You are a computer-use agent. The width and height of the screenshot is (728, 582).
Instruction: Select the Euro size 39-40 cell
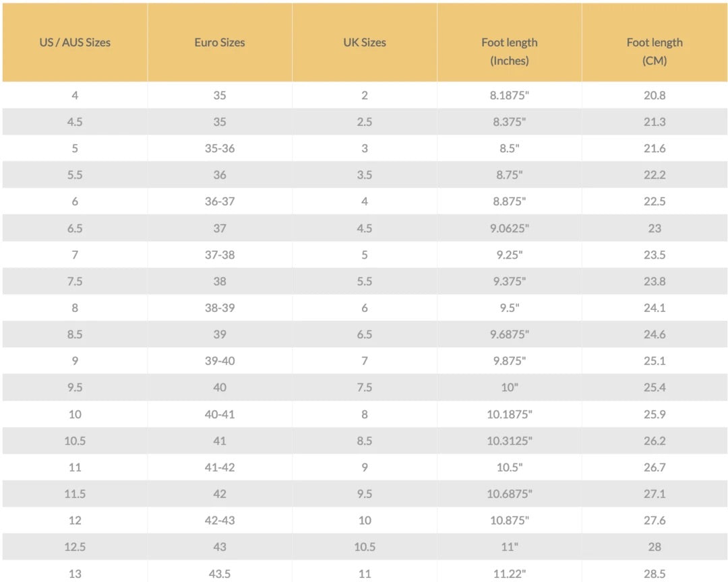pos(220,361)
